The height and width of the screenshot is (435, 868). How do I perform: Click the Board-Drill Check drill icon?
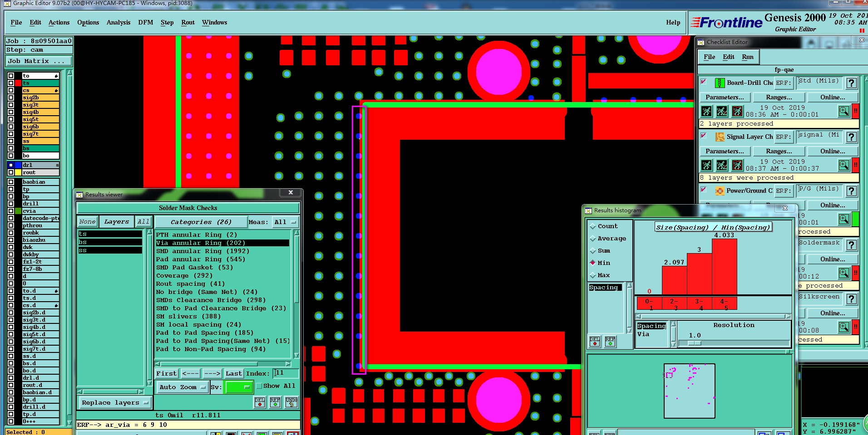(720, 83)
